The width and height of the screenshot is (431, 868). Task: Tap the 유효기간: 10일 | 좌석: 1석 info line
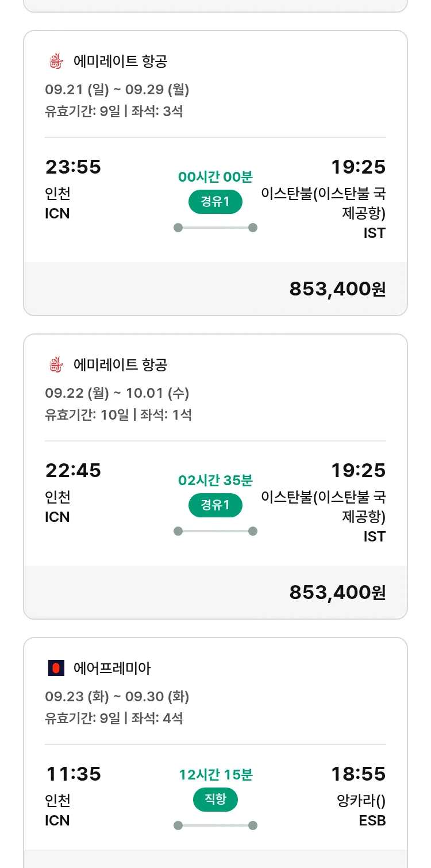[118, 414]
